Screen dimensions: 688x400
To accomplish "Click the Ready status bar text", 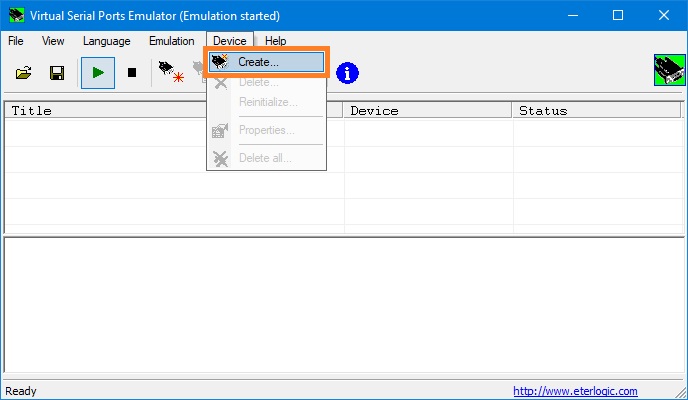I will (x=21, y=391).
